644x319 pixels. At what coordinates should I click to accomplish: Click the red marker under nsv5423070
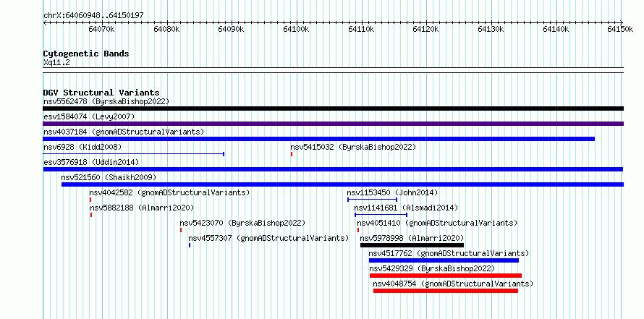(x=181, y=230)
